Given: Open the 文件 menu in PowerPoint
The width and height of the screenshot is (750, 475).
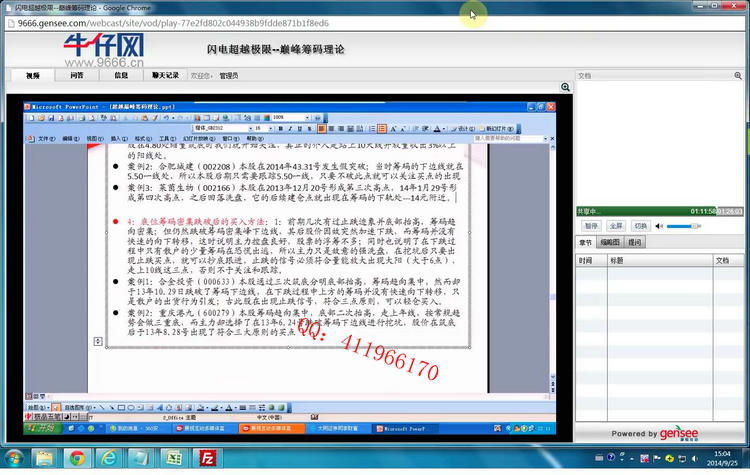Looking at the screenshot, I should [x=46, y=139].
